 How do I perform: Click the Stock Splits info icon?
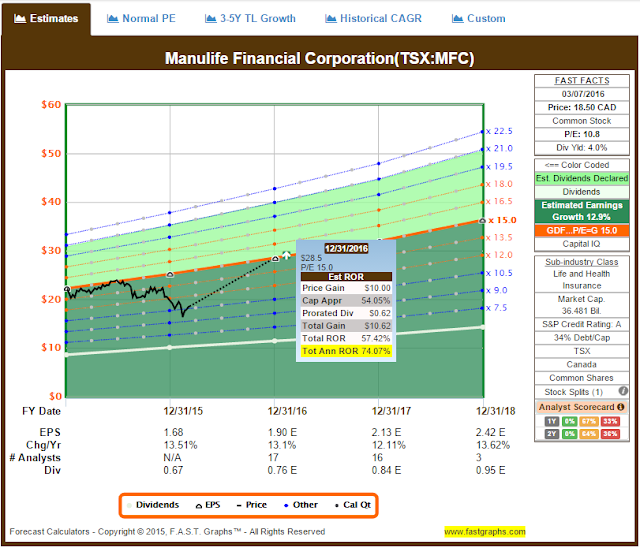(623, 391)
